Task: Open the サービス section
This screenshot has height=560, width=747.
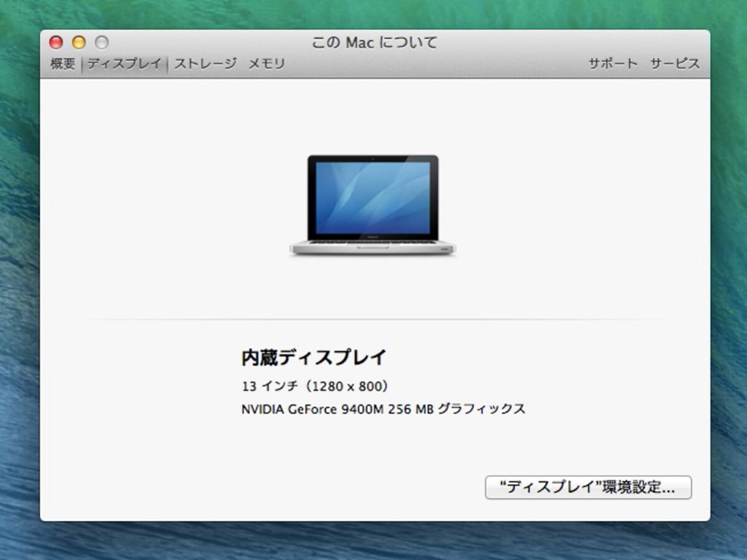Action: click(675, 63)
